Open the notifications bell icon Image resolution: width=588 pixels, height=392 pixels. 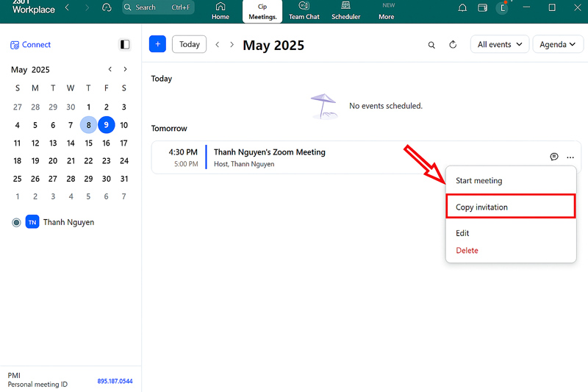[462, 8]
